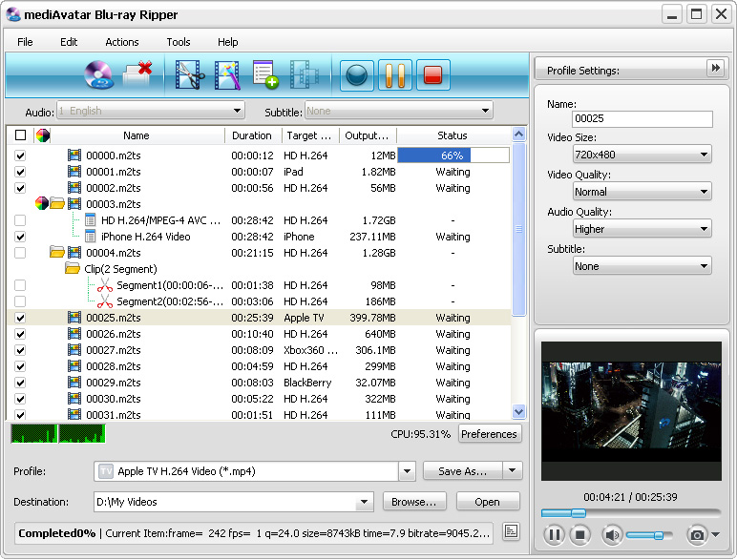Check the HD H.264/MPEG-4 AVC profile checkbox
The height and width of the screenshot is (560, 737).
click(x=20, y=220)
